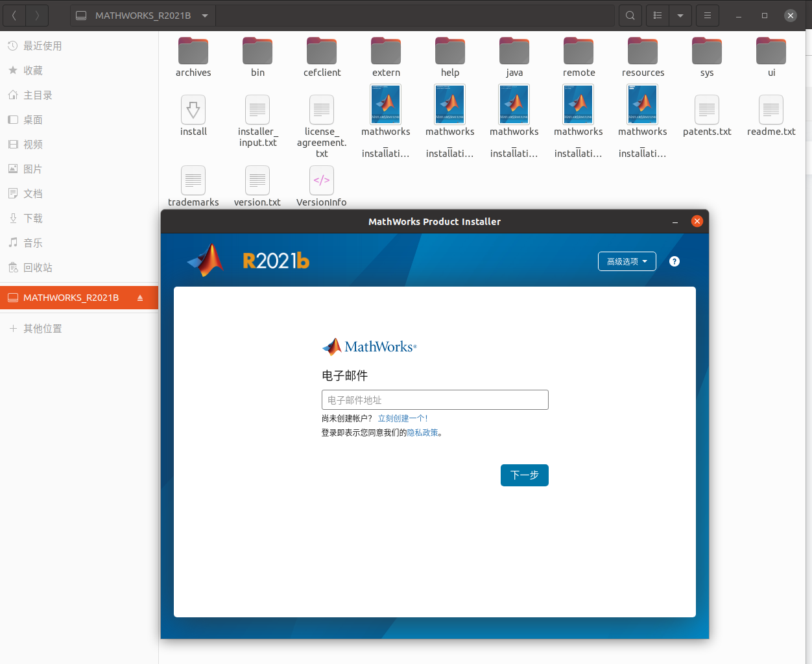
Task: Minimize the file manager window
Action: coord(739,16)
